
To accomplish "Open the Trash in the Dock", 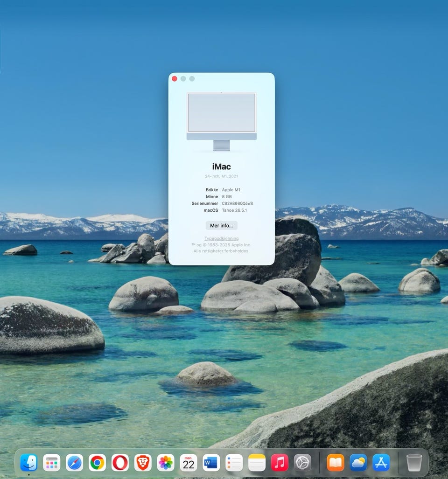I will tap(414, 463).
